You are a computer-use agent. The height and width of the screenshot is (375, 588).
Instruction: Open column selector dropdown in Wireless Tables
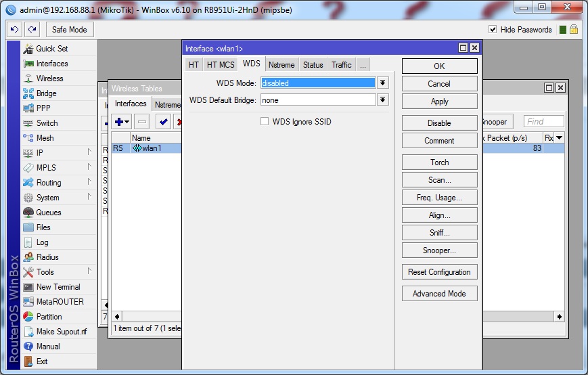click(559, 138)
